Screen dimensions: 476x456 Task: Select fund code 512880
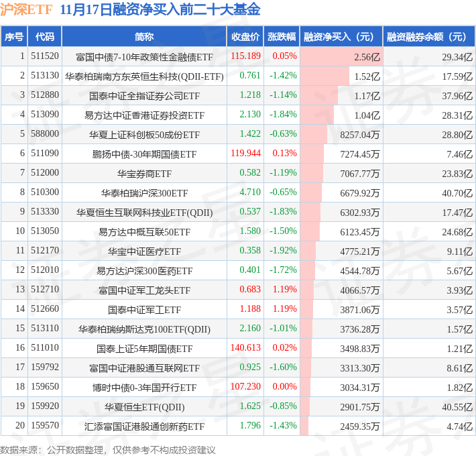click(45, 95)
